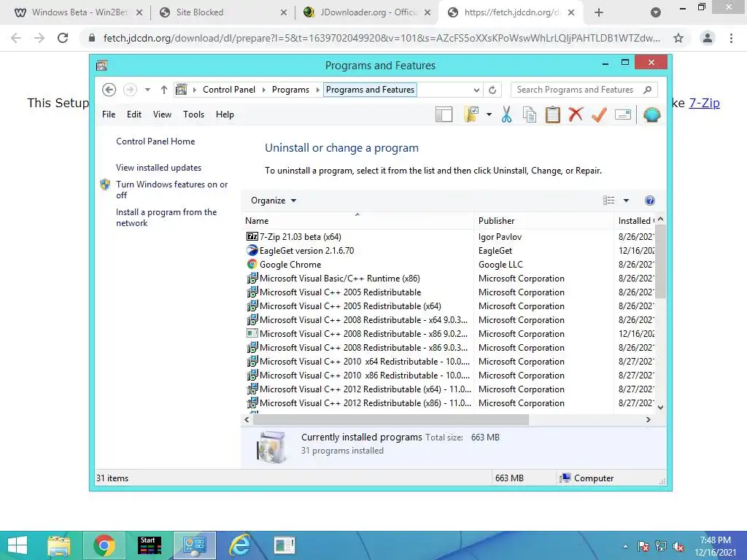
Task: Click the orange checkmark Properties icon
Action: pyautogui.click(x=599, y=114)
